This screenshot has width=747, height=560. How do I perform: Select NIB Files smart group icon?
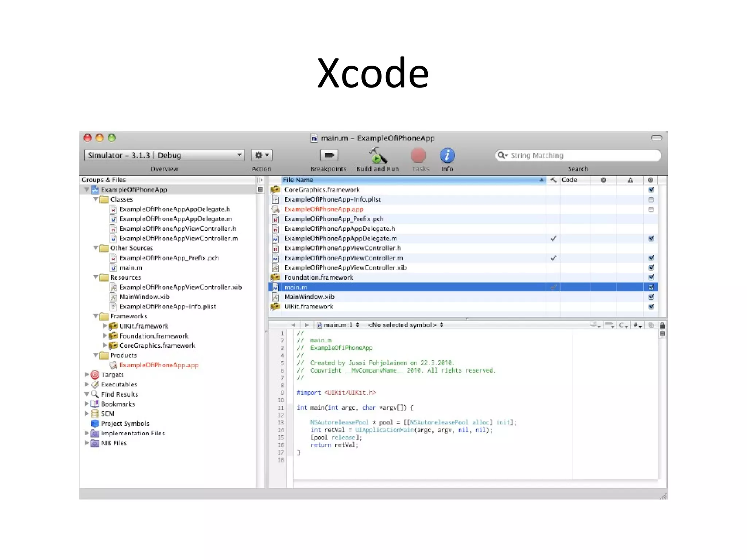click(95, 443)
